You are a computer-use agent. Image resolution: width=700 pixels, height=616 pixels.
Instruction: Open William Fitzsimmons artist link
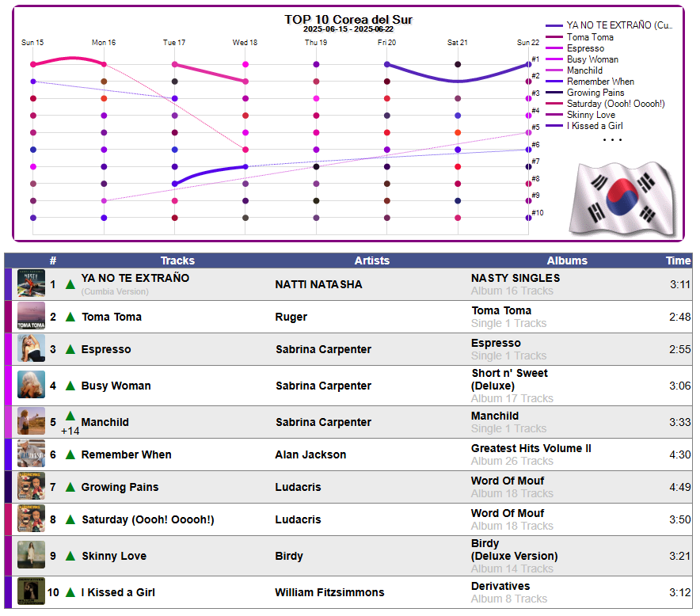click(x=329, y=592)
